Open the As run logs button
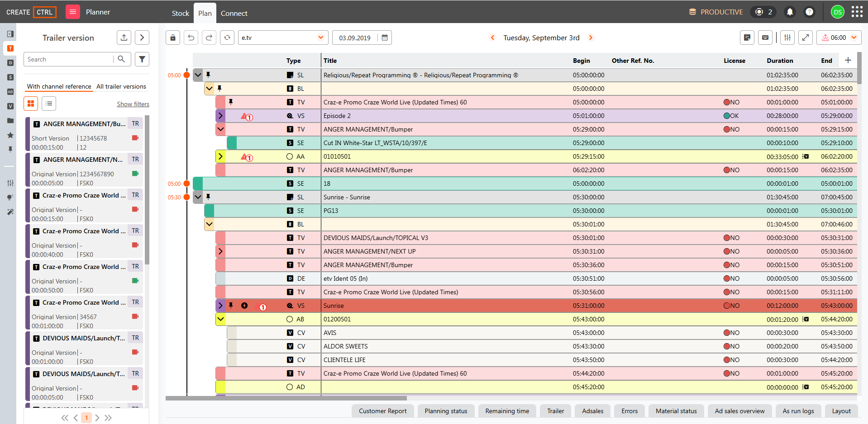 pyautogui.click(x=798, y=411)
